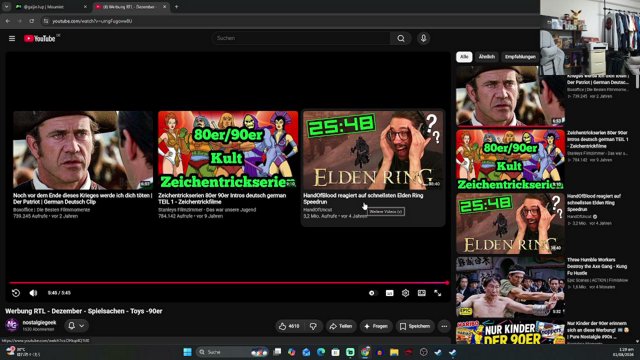Open Microsoft Edge from the taskbar
The width and height of the screenshot is (640, 360).
coord(321,352)
